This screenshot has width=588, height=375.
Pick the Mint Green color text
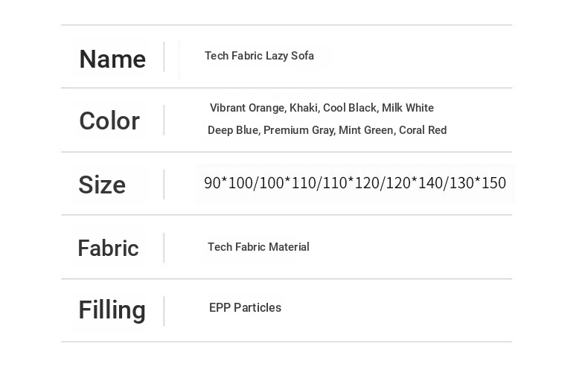click(x=365, y=130)
